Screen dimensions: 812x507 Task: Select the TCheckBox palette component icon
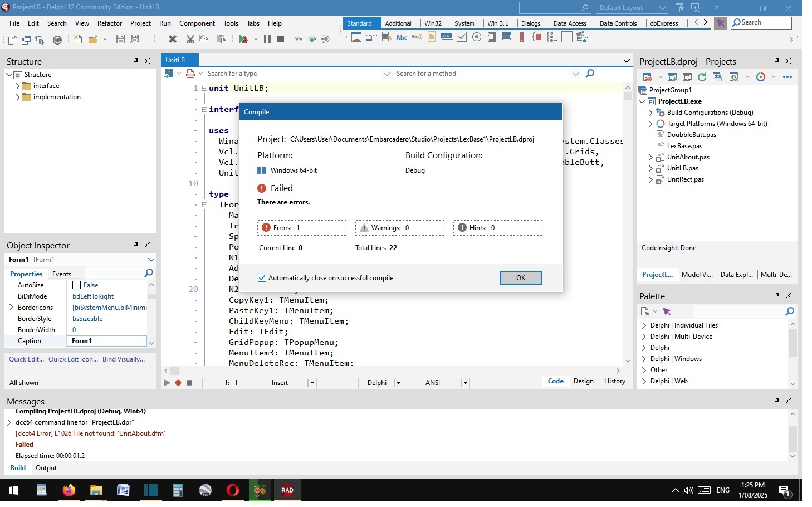[462, 37]
